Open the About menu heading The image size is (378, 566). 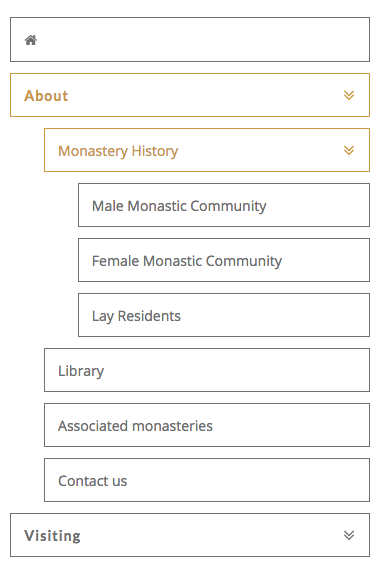[x=46, y=96]
